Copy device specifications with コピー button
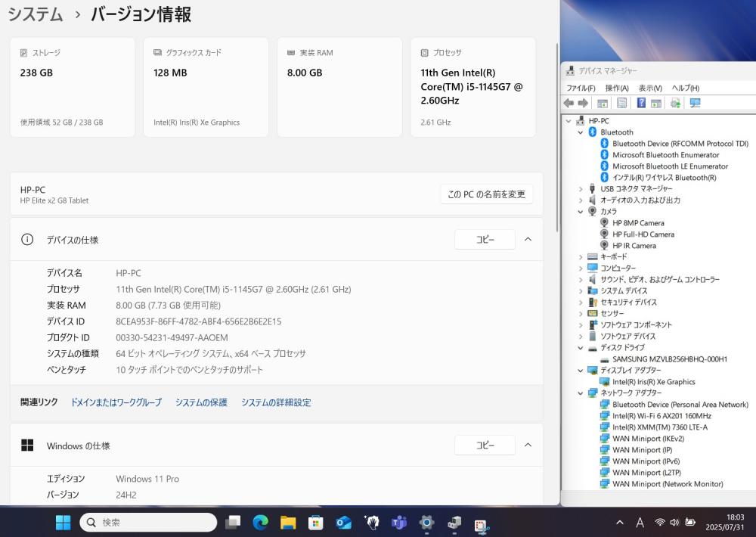 click(485, 239)
